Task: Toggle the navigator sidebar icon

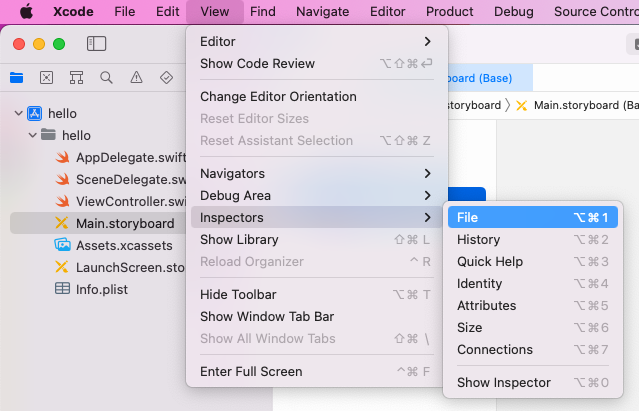Action: point(97,44)
